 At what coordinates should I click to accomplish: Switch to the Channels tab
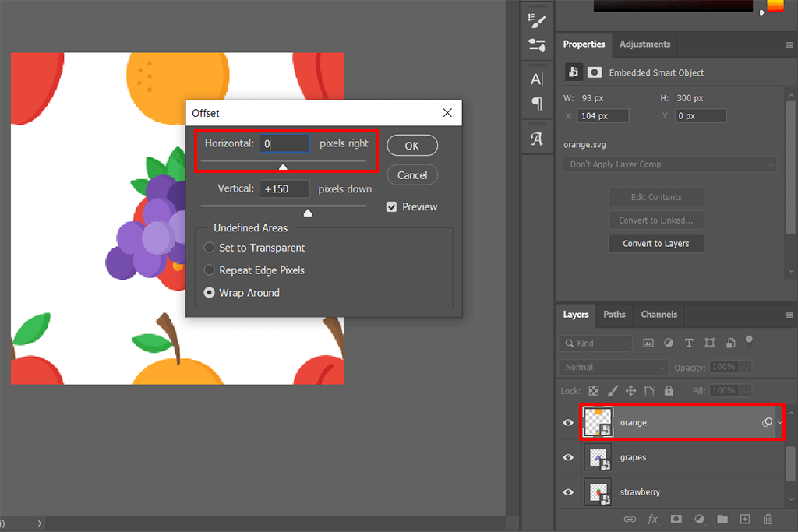[x=659, y=315]
